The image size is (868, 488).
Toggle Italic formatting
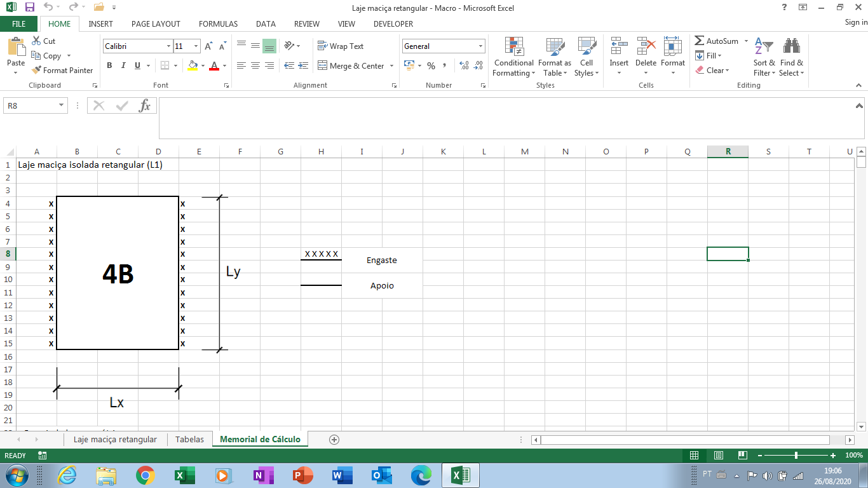click(x=123, y=65)
